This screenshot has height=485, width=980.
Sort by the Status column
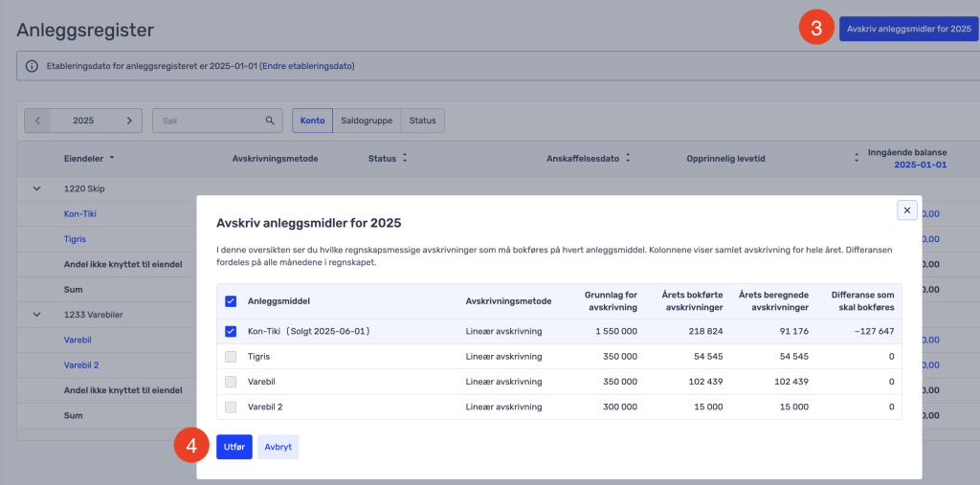404,158
